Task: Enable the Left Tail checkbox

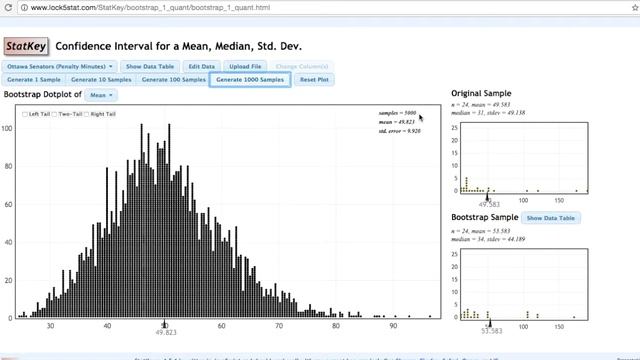Action: click(x=25, y=114)
